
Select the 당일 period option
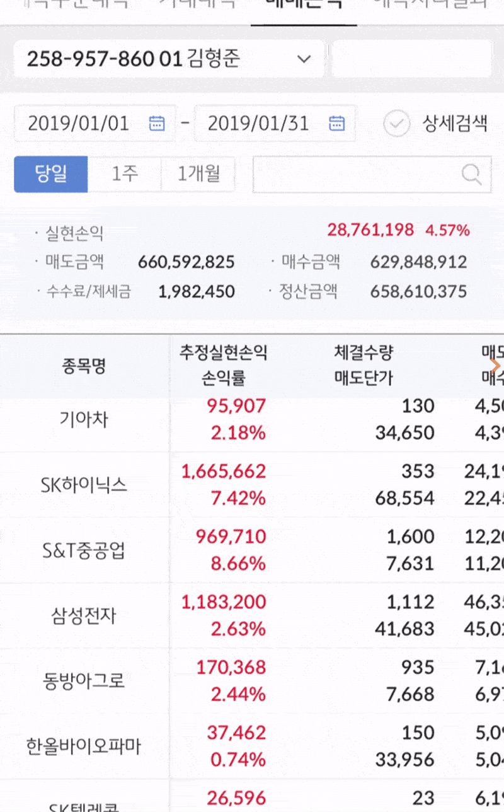[x=51, y=175]
